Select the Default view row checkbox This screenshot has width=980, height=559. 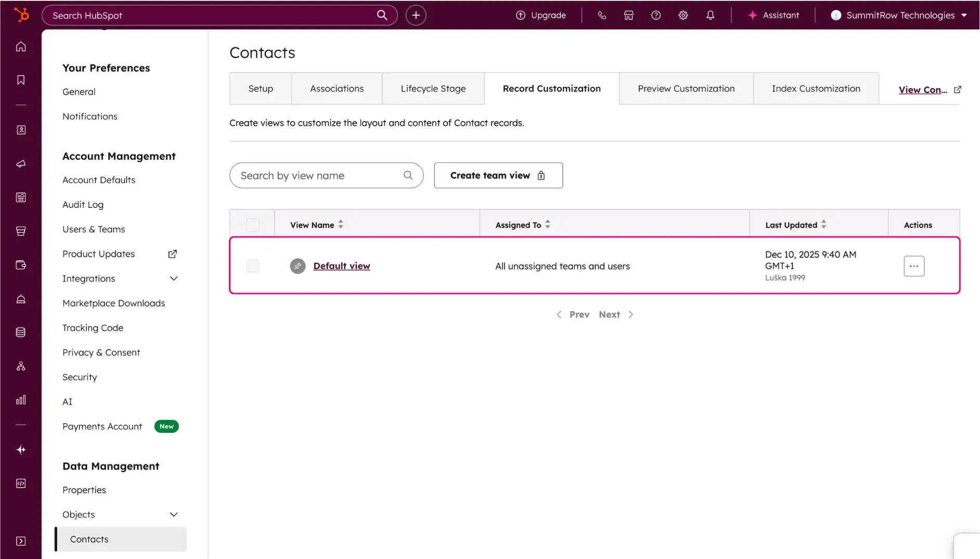pos(253,265)
